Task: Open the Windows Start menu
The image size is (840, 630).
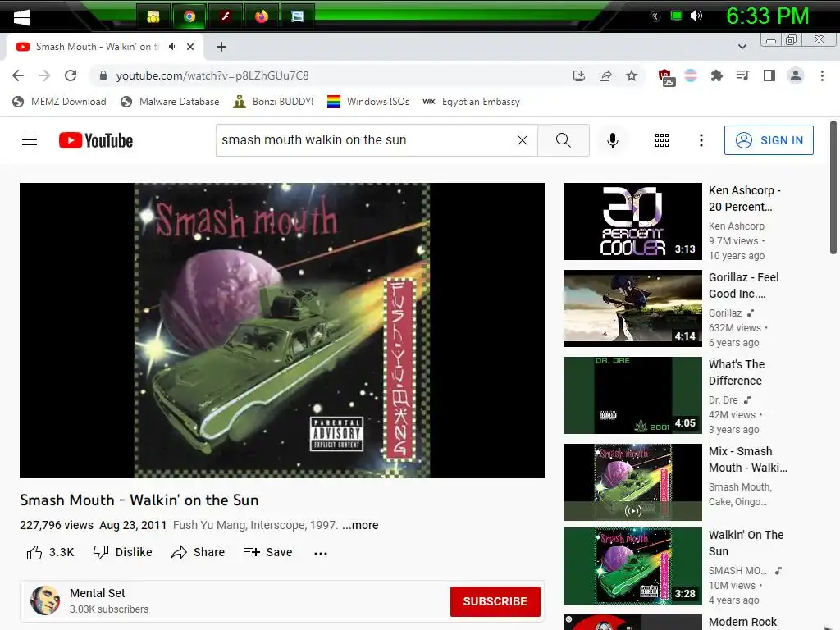Action: [21, 17]
